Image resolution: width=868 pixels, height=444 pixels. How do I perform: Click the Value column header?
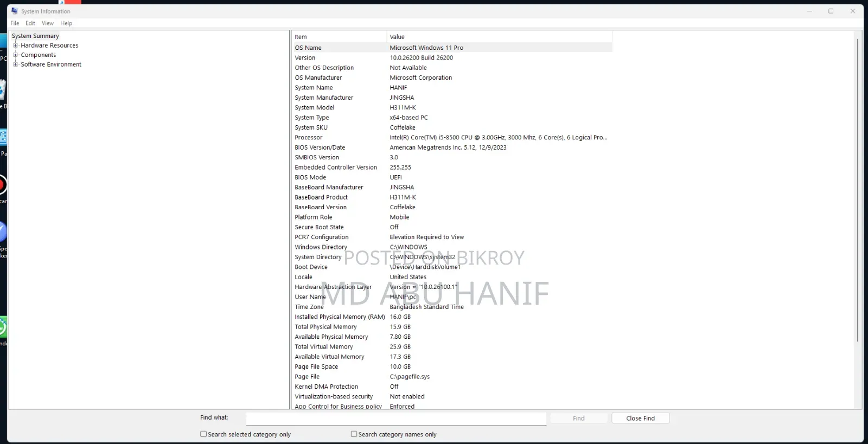pyautogui.click(x=500, y=37)
